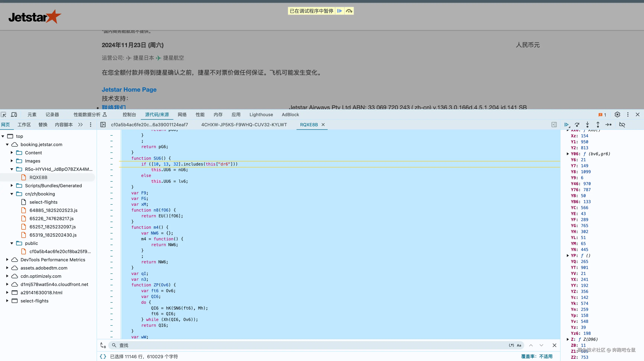Viewport: 644px width, 361px height.
Task: Select the 65226_747628217.js file
Action: [51, 219]
